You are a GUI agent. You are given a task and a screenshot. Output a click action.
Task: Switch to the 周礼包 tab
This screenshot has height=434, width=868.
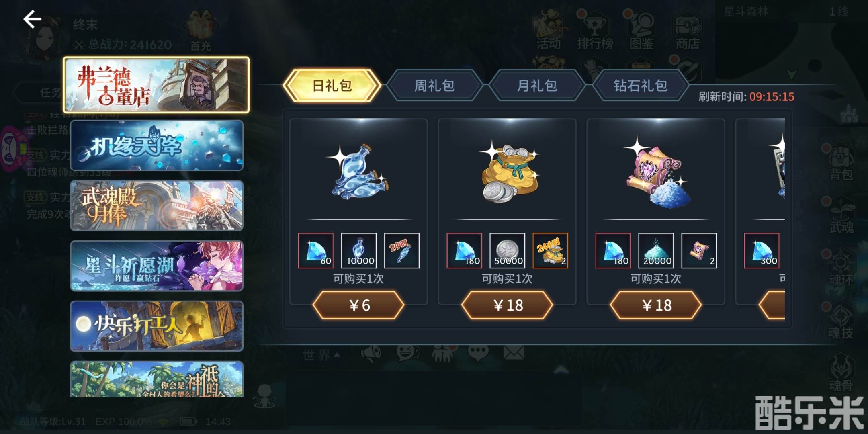tap(434, 85)
